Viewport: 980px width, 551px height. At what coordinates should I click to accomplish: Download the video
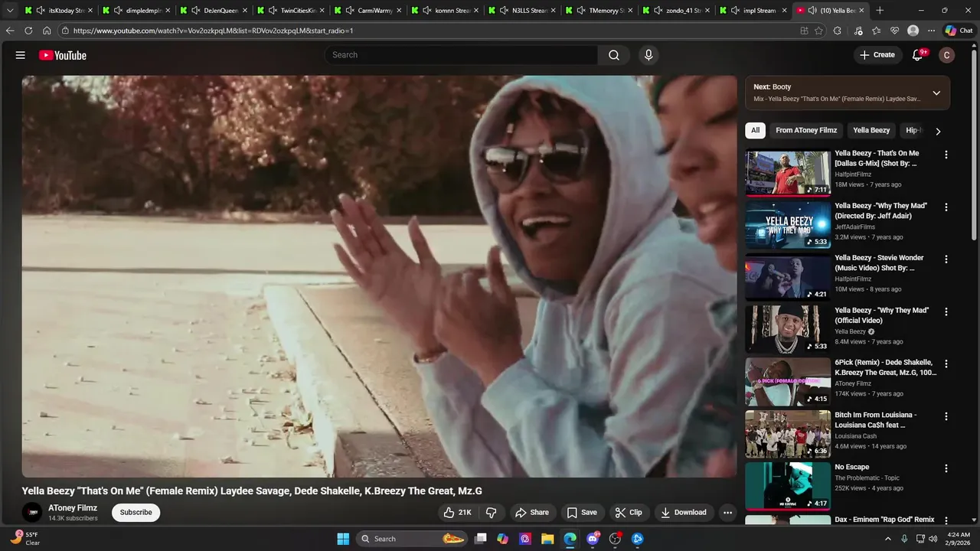point(684,513)
